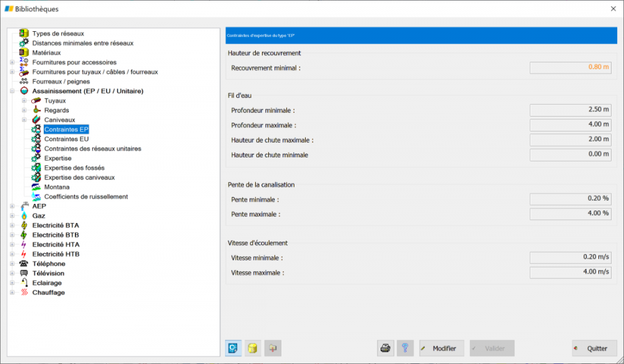Click the Quitter button

(x=595, y=348)
